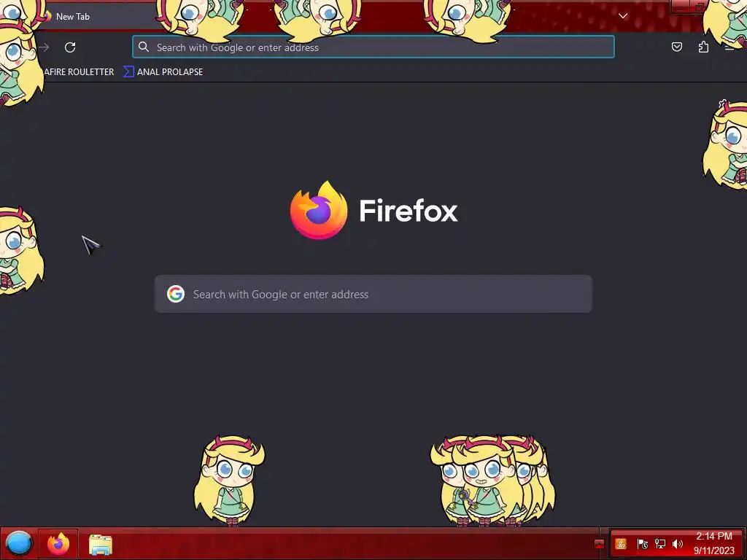The height and width of the screenshot is (560, 747).
Task: Open the network status tray icon
Action: (x=659, y=544)
